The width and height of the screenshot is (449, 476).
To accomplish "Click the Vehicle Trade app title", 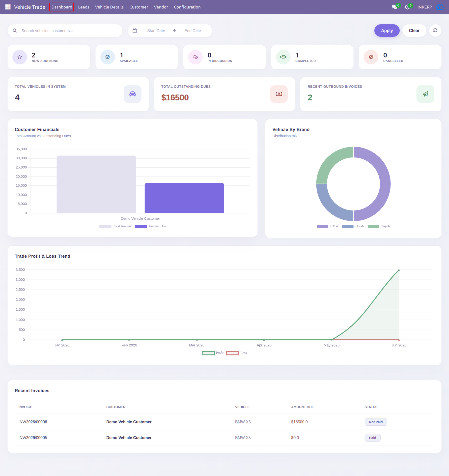I will click(29, 7).
